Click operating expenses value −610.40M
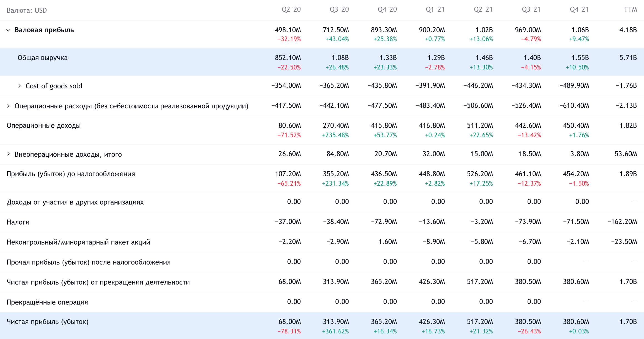This screenshot has width=644, height=339. [574, 106]
